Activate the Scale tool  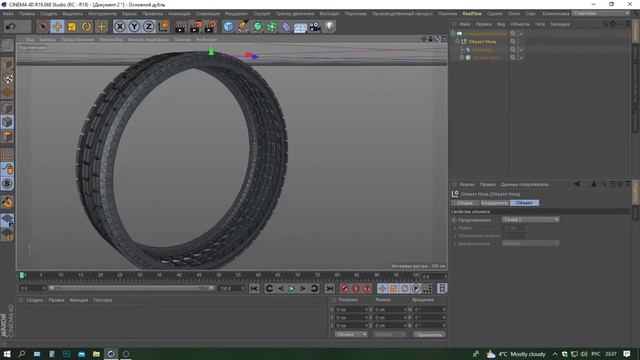pyautogui.click(x=72, y=27)
